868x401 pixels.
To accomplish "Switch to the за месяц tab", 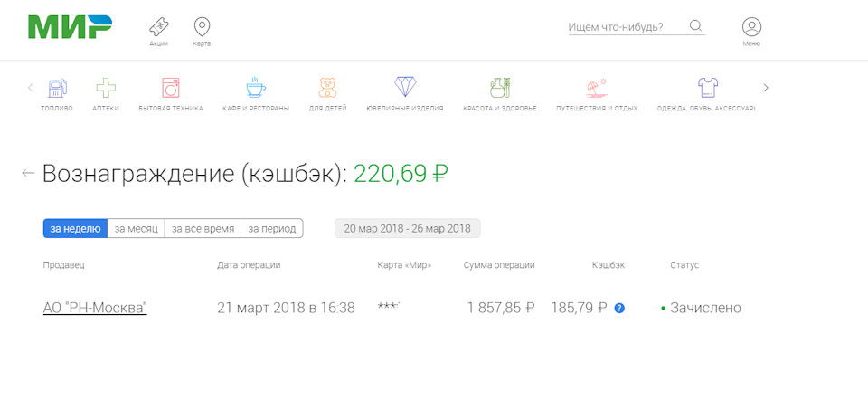I will 136,228.
